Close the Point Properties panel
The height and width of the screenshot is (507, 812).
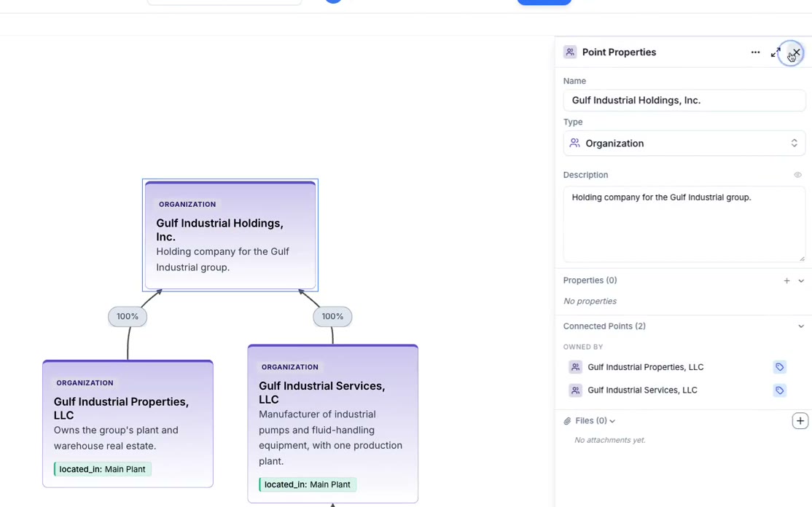[x=796, y=52]
